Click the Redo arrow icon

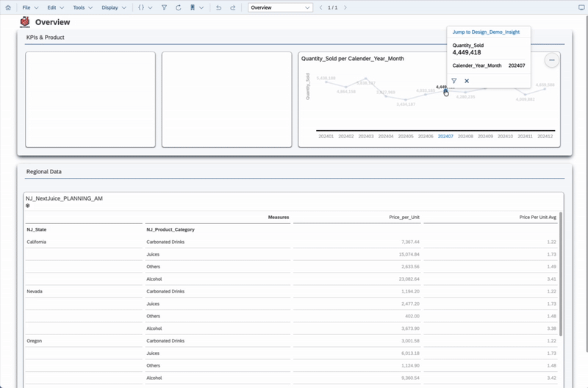click(232, 7)
